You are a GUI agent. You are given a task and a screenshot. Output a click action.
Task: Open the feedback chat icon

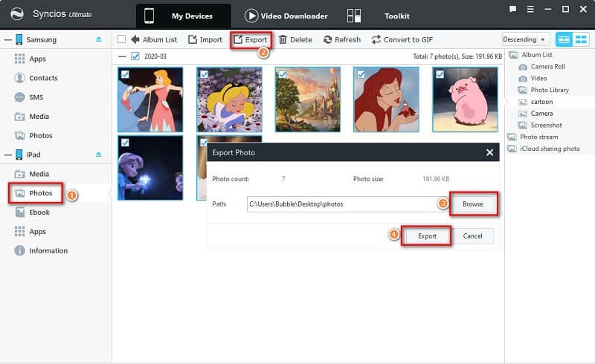512,9
